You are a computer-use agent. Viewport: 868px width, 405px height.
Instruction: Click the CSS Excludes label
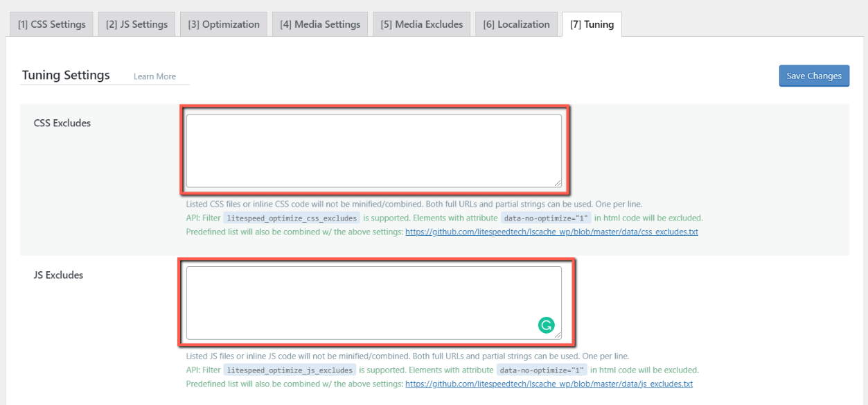(62, 123)
